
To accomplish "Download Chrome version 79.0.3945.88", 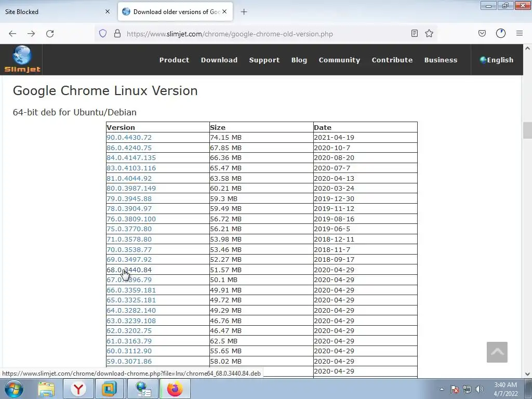I will click(x=129, y=198).
